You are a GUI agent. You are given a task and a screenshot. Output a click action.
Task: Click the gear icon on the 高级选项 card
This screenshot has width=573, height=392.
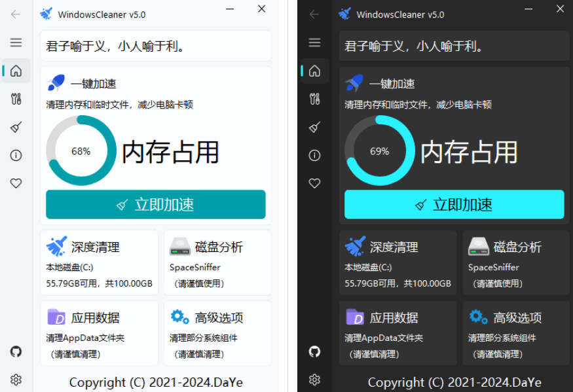click(x=176, y=317)
